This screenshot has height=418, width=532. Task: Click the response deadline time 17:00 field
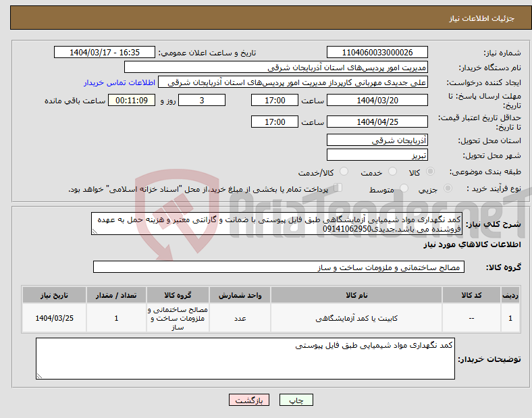pyautogui.click(x=275, y=100)
